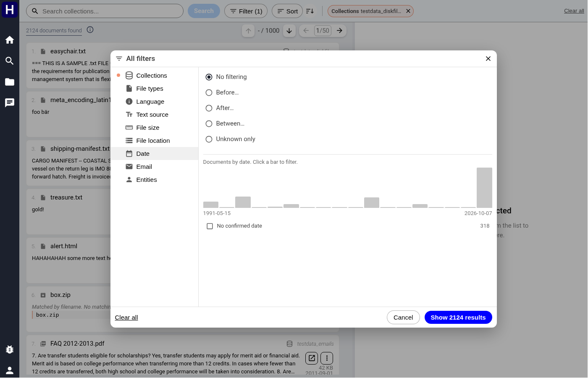Open the Filter (1) button
Screen dimensions: 588x378
[246, 11]
